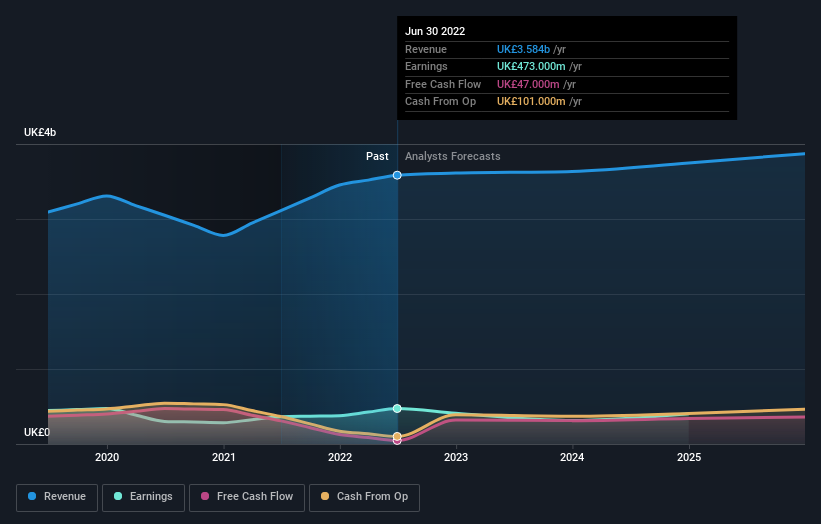Viewport: 821px width, 524px height.
Task: Click the tooltip value UK£101.000m
Action: coord(531,102)
